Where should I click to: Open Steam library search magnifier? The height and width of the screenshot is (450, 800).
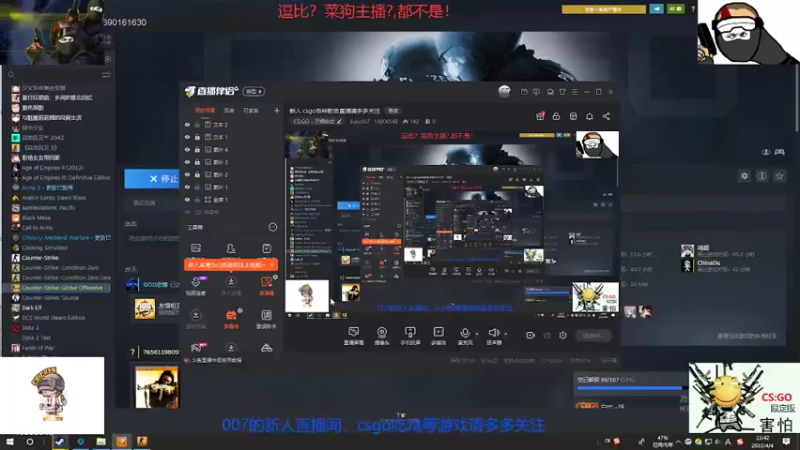click(x=11, y=75)
